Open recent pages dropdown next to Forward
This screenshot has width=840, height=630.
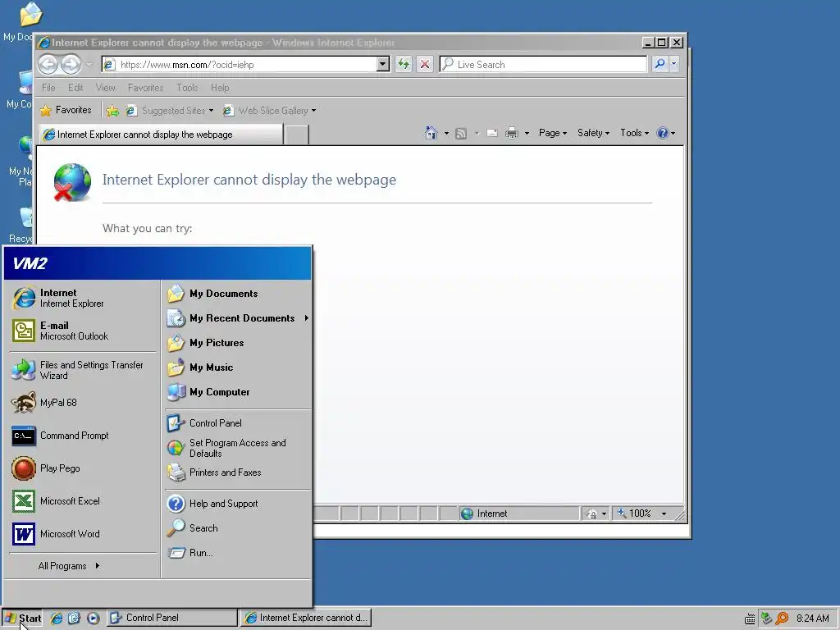[x=89, y=65]
